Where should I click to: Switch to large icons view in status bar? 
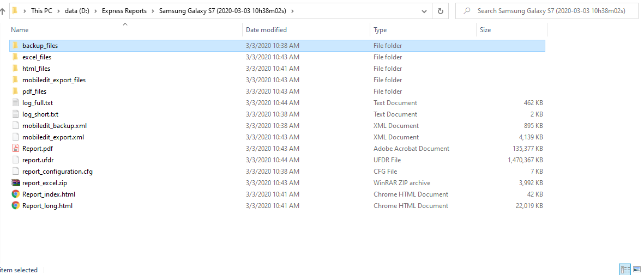point(636,269)
